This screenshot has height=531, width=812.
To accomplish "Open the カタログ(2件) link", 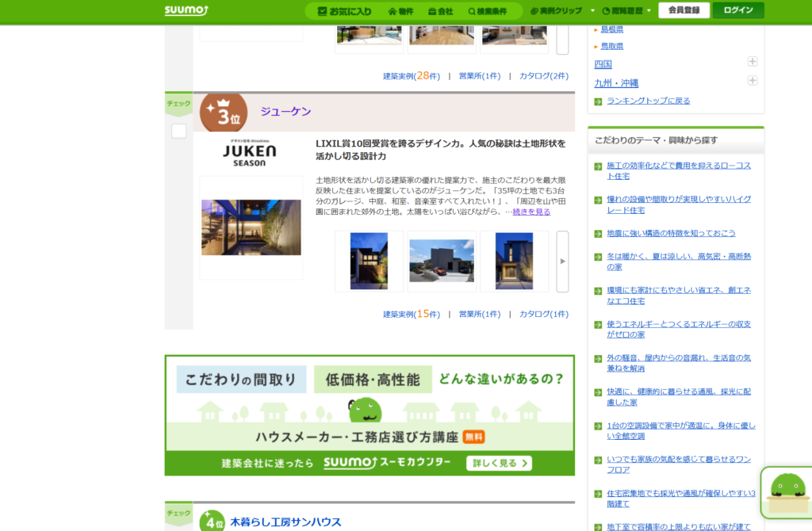I will coord(544,76).
